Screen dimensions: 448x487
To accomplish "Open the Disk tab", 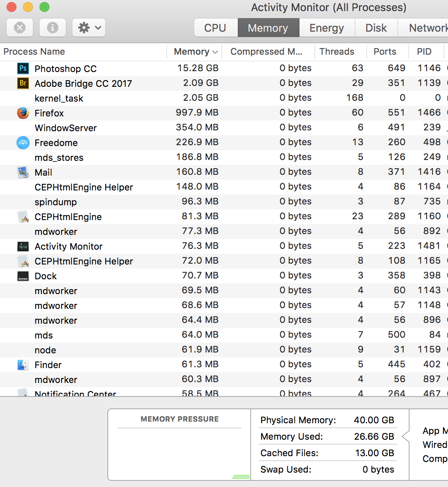I will coord(376,28).
